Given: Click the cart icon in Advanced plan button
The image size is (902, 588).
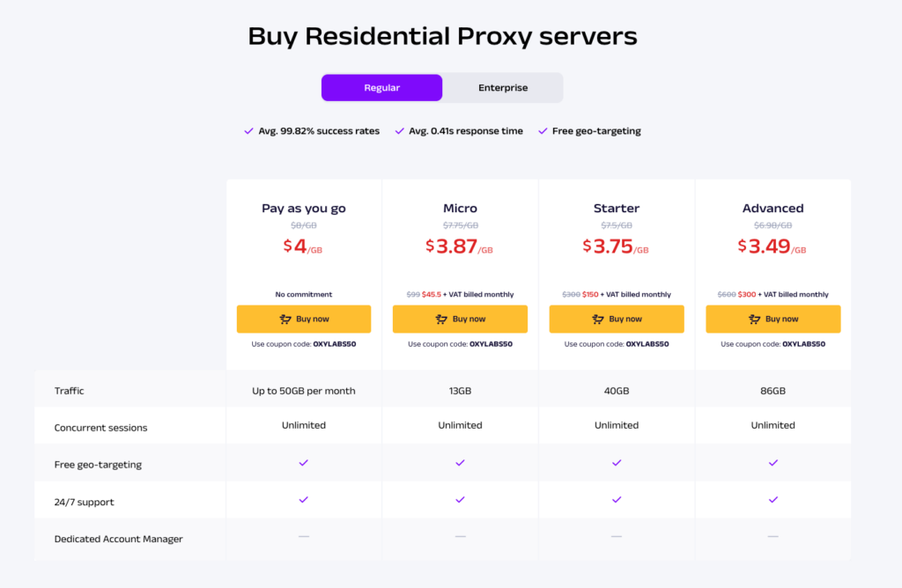Looking at the screenshot, I should point(754,319).
